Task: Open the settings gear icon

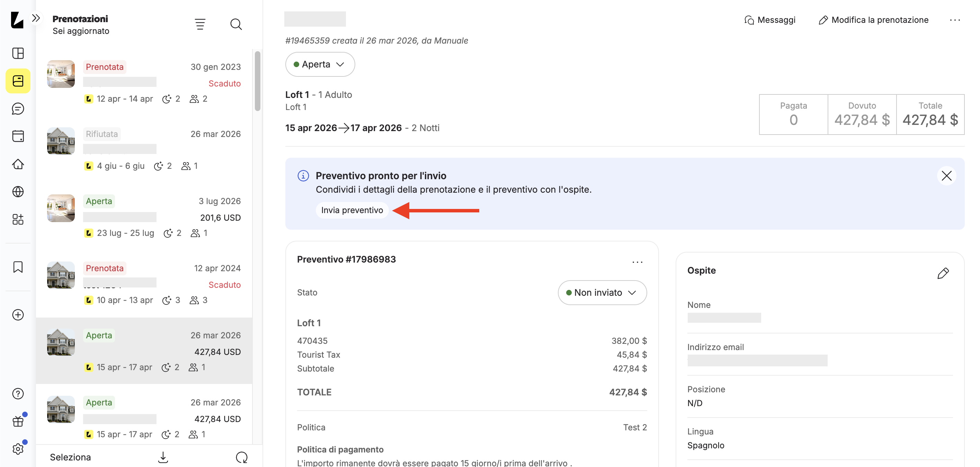Action: pyautogui.click(x=18, y=449)
